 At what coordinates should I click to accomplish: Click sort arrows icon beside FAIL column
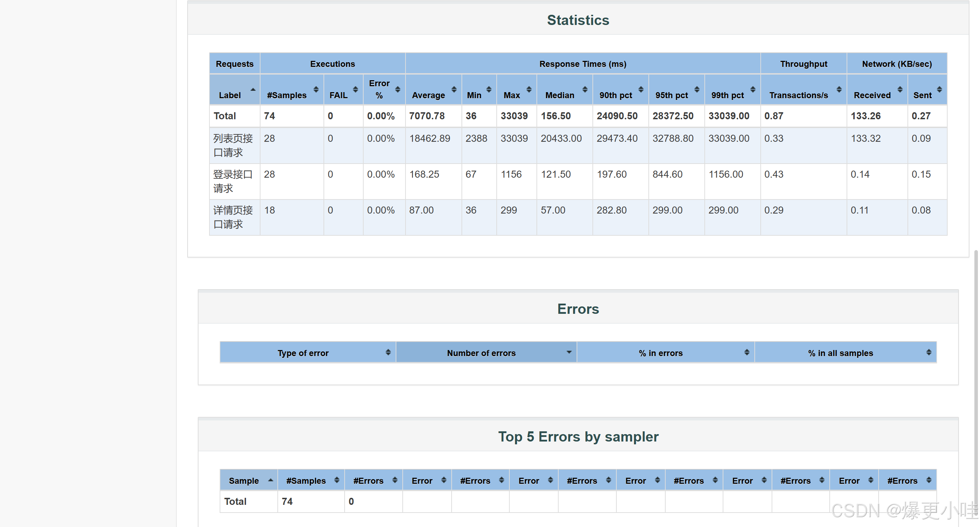pos(355,89)
